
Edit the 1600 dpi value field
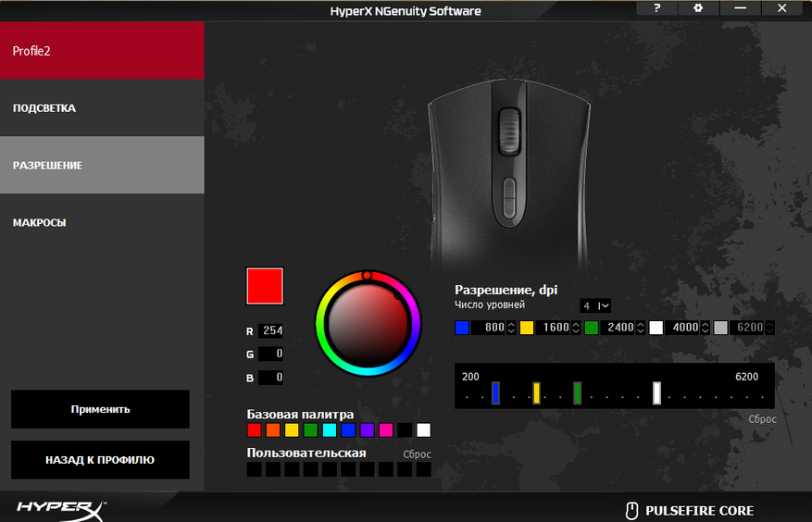pyautogui.click(x=553, y=328)
